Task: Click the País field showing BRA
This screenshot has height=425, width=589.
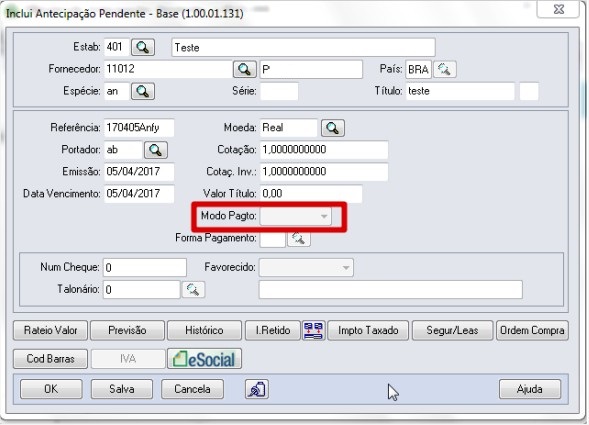Action: 418,70
